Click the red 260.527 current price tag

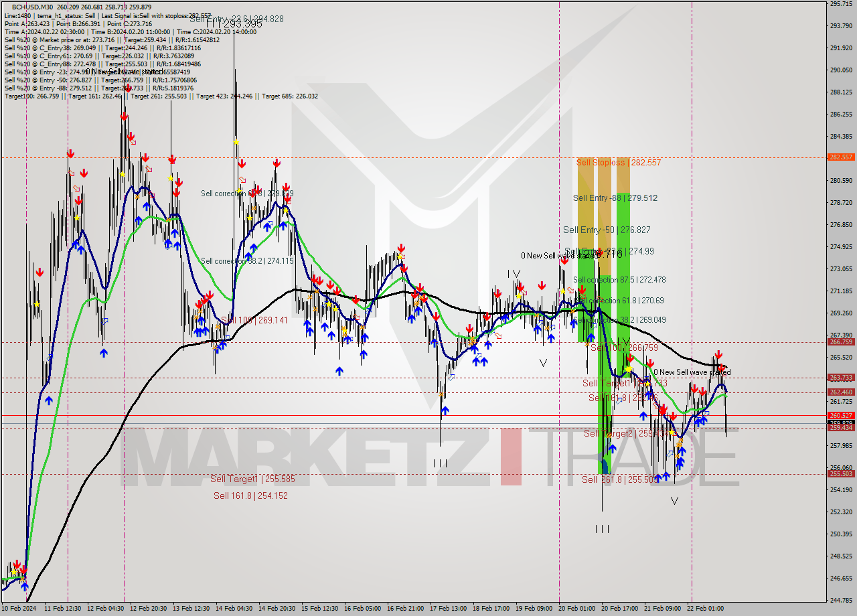point(841,415)
